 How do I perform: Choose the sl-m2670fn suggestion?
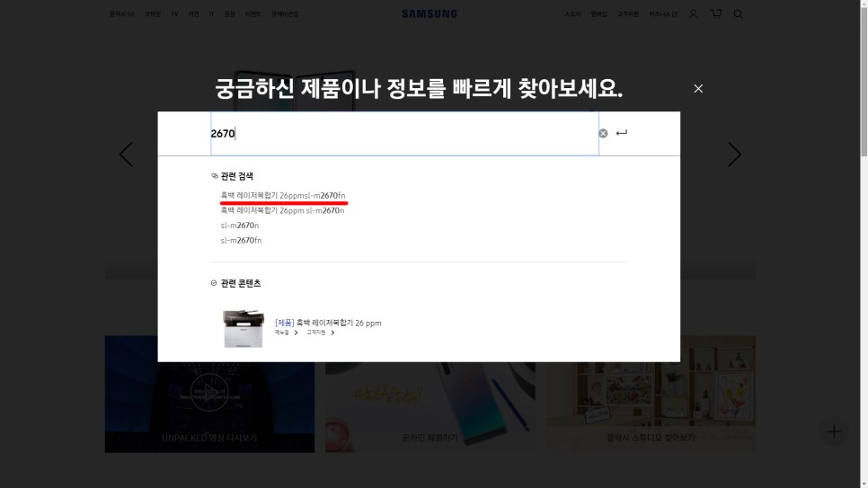point(241,240)
